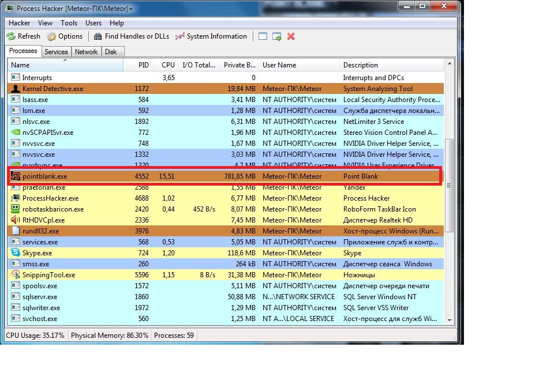
Task: Open the Hacker menu
Action: coord(19,23)
